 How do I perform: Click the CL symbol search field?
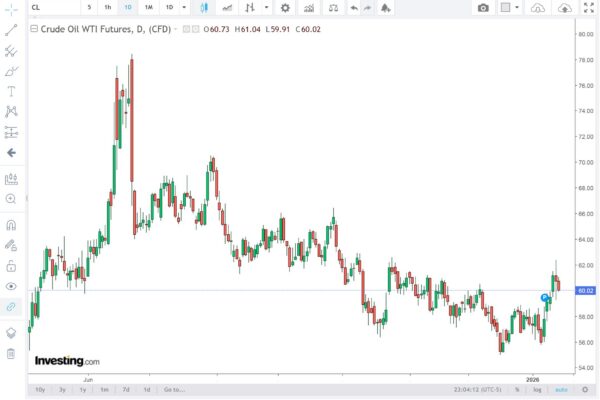click(x=54, y=7)
